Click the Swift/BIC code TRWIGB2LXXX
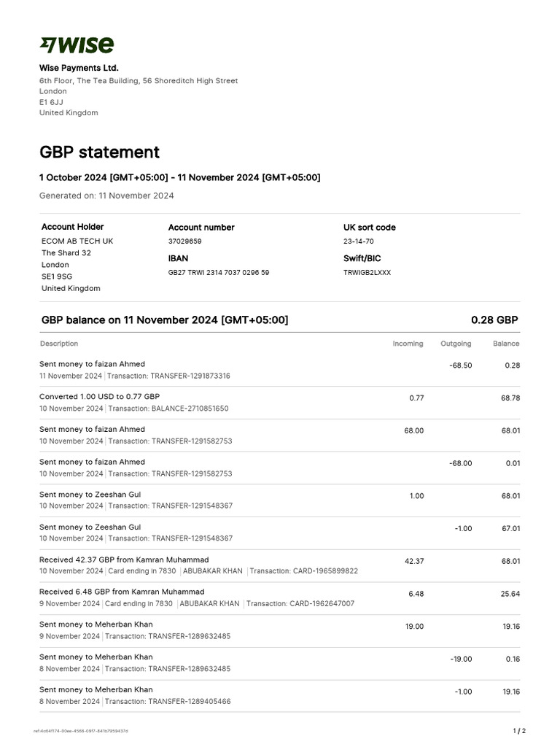This screenshot has height=747, width=560. coord(367,273)
